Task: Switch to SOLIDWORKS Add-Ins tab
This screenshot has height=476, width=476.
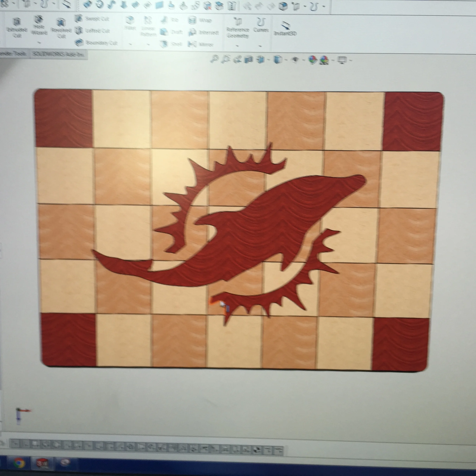Action: click(x=58, y=54)
